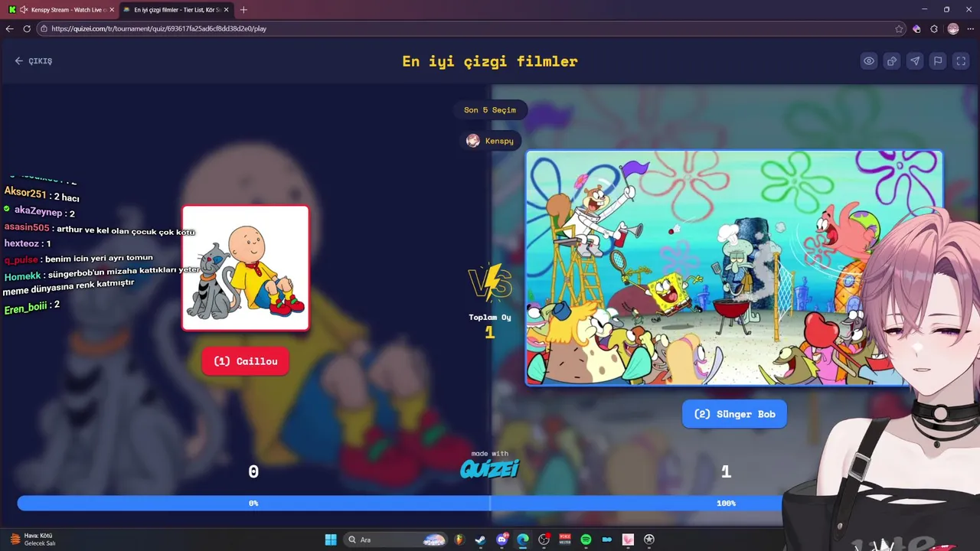The width and height of the screenshot is (980, 551).
Task: Open the blue app after Spotify on taskbar
Action: [607, 540]
